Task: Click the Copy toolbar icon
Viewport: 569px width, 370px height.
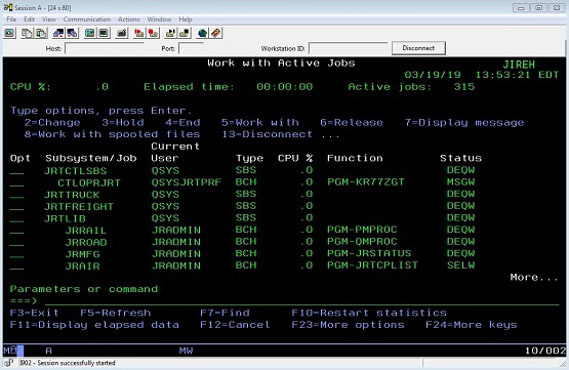Action: [x=27, y=33]
